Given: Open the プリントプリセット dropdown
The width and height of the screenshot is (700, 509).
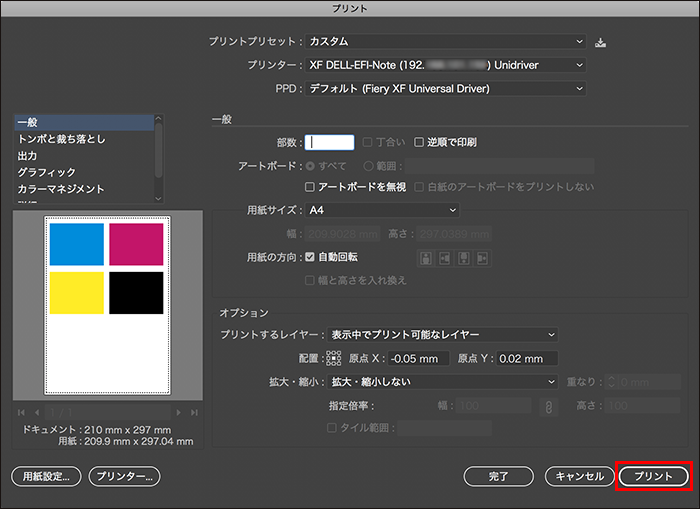Looking at the screenshot, I should [x=444, y=41].
